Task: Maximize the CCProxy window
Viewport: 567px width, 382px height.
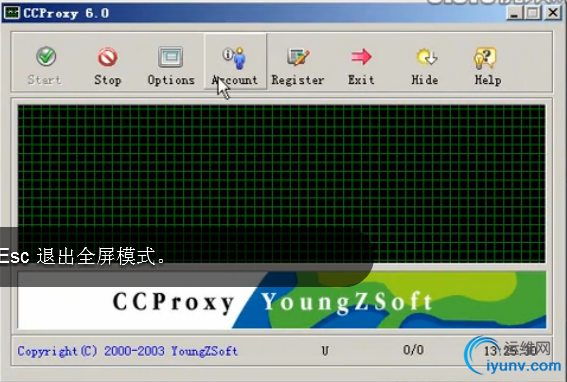Action: tap(533, 13)
